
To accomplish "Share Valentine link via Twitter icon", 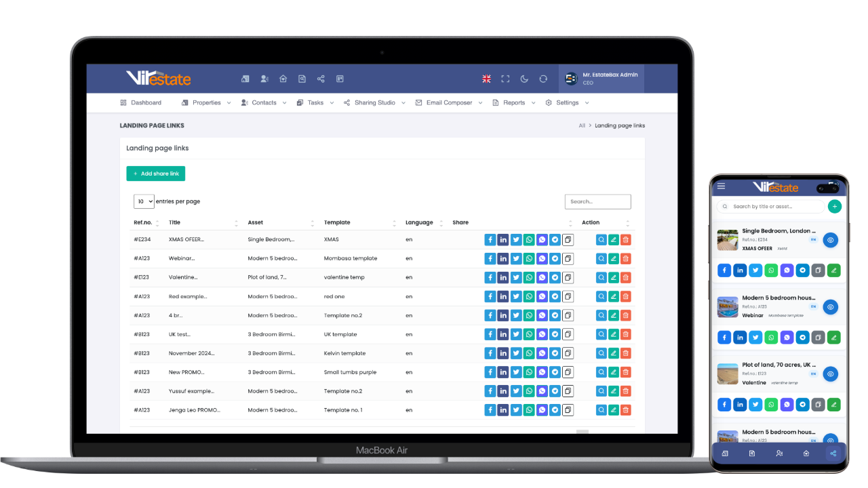I will [516, 277].
